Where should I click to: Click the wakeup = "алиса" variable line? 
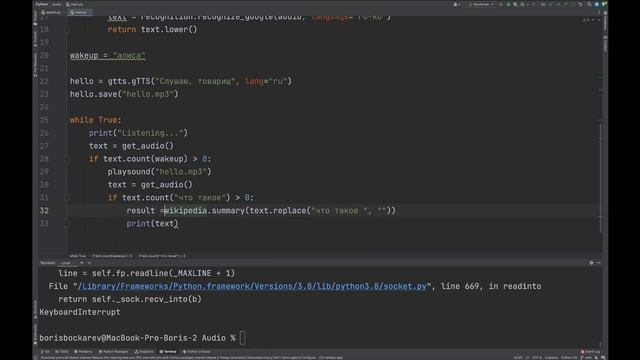107,56
